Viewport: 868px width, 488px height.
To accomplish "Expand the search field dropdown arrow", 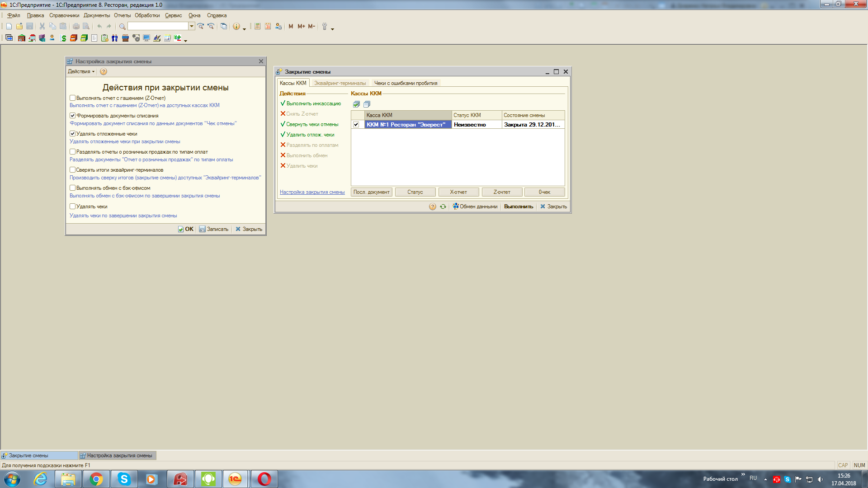I will click(x=192, y=26).
